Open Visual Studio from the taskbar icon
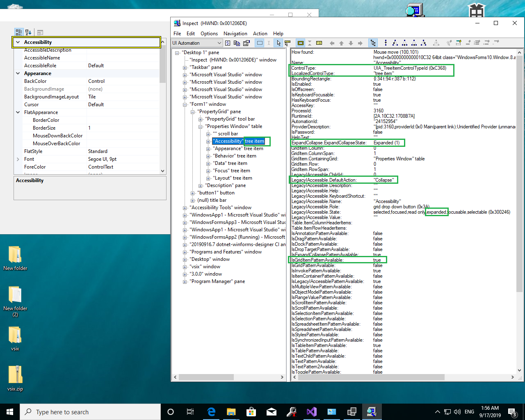 tap(312, 412)
